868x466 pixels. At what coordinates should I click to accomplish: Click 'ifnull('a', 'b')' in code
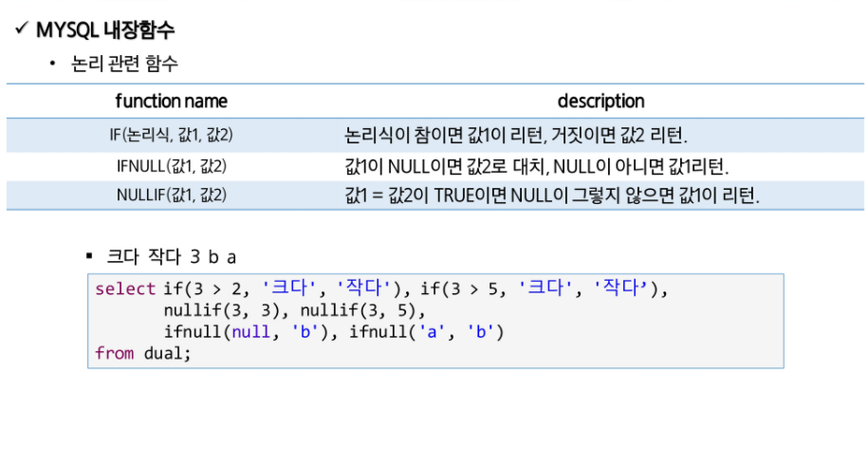(x=426, y=332)
